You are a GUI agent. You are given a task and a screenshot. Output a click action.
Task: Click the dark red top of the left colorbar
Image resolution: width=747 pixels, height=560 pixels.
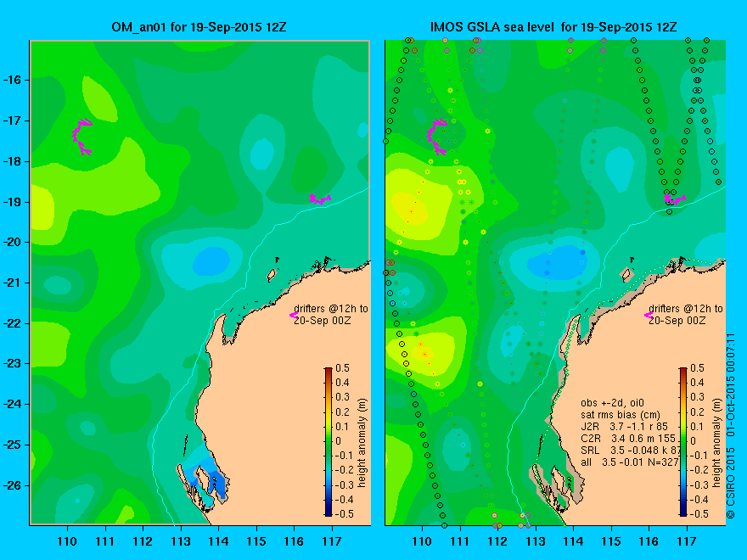[x=329, y=372]
